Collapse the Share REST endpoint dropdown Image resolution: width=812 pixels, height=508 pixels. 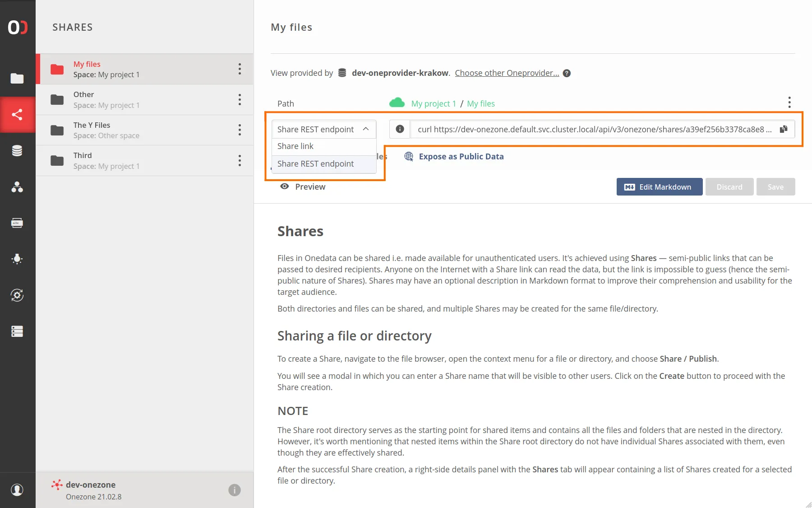[365, 129]
